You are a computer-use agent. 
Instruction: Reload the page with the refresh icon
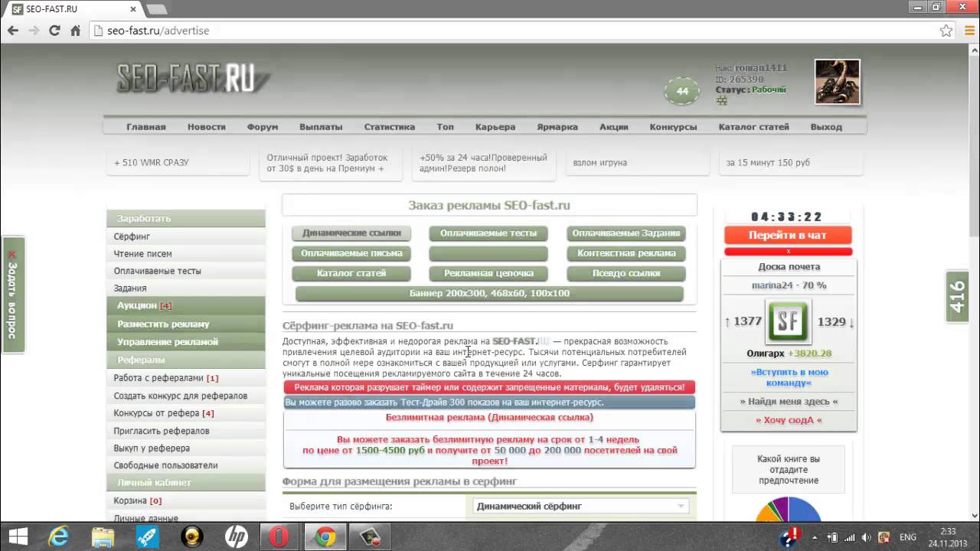(x=54, y=31)
